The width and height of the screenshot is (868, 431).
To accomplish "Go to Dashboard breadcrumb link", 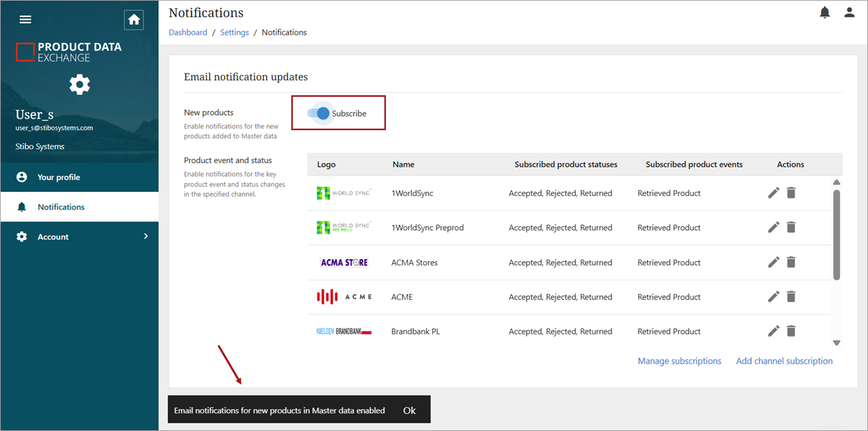I will pos(188,32).
